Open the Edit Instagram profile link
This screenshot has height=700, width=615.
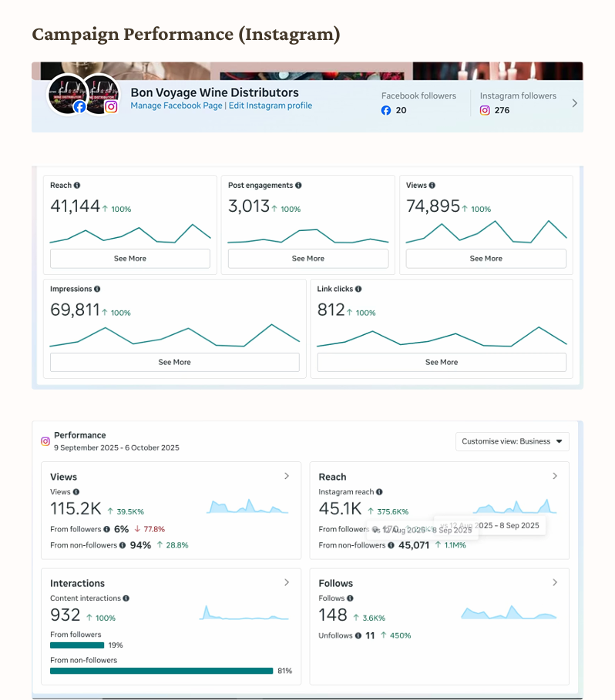coord(271,106)
